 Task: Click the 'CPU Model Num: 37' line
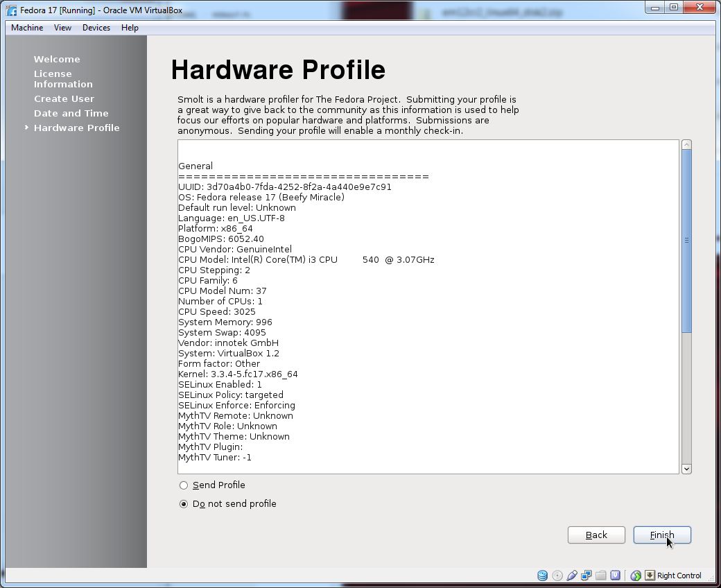222,291
